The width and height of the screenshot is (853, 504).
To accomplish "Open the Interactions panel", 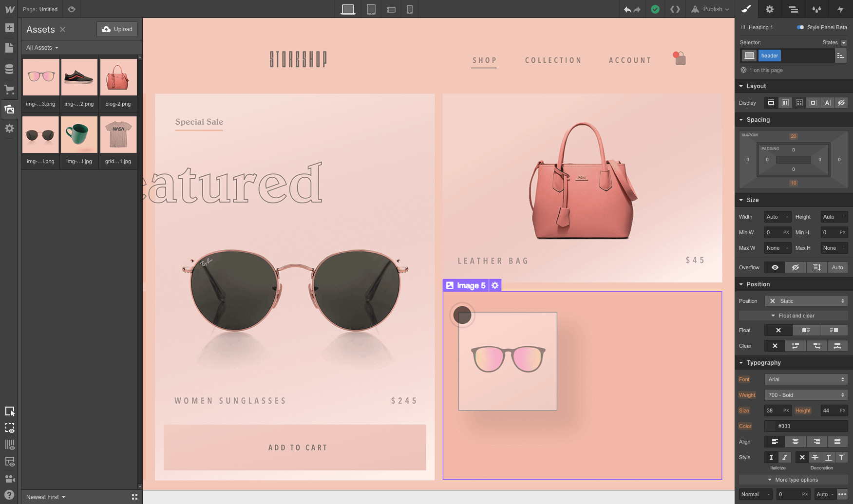I will coord(840,9).
